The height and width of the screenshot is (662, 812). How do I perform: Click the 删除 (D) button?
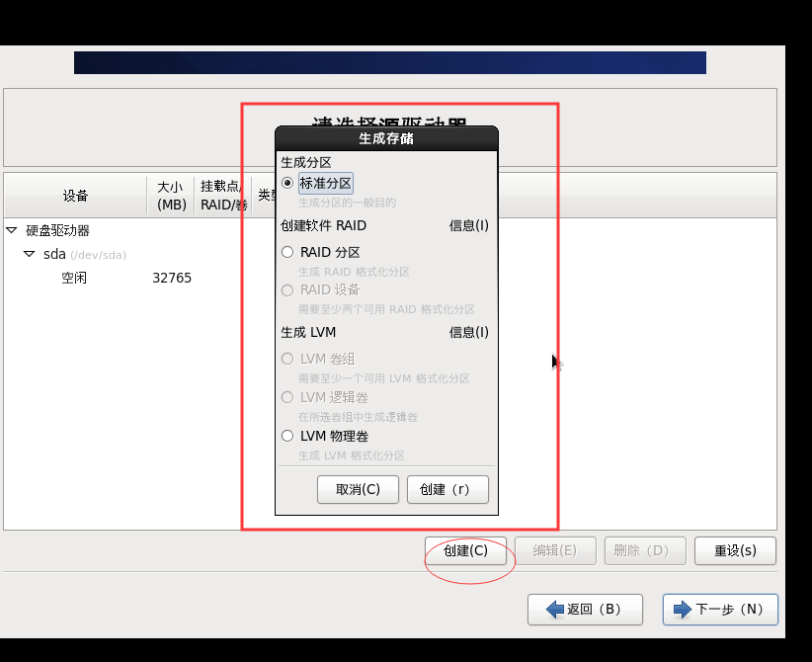click(x=645, y=550)
